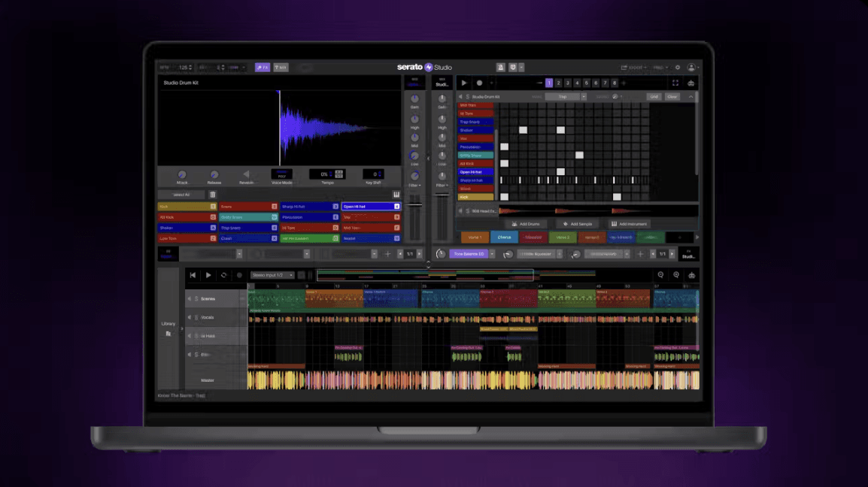Click the piano keyboard icon above drum pads
The height and width of the screenshot is (487, 868).
coord(396,195)
